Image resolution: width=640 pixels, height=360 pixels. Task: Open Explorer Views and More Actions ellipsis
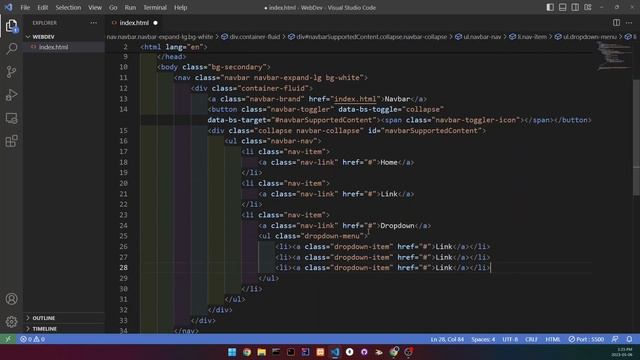[93, 23]
